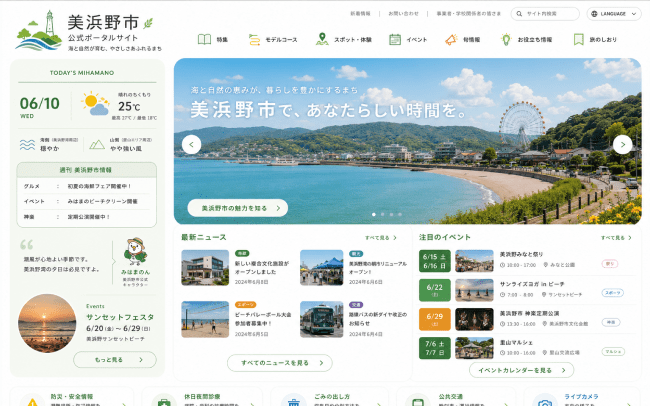Click the スポーツ tag on the yoga event
Viewport: 650px width, 406px height.
click(x=612, y=293)
